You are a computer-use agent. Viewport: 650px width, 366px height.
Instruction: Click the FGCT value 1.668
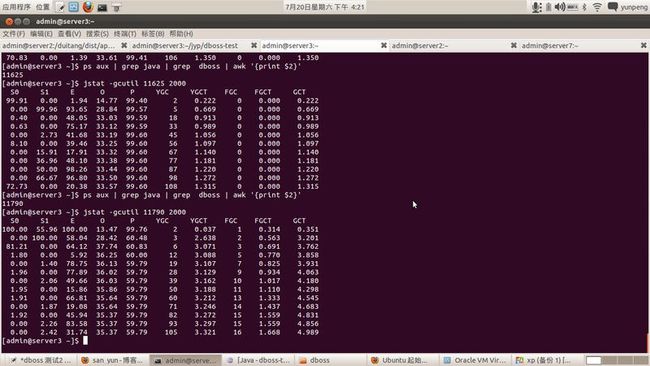(269, 332)
